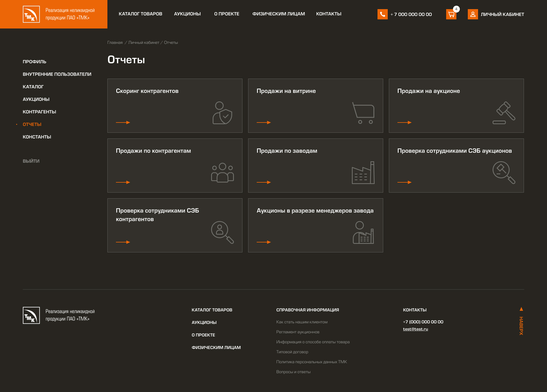Click Как стать нашим клиентом
The width and height of the screenshot is (547, 392).
click(302, 322)
